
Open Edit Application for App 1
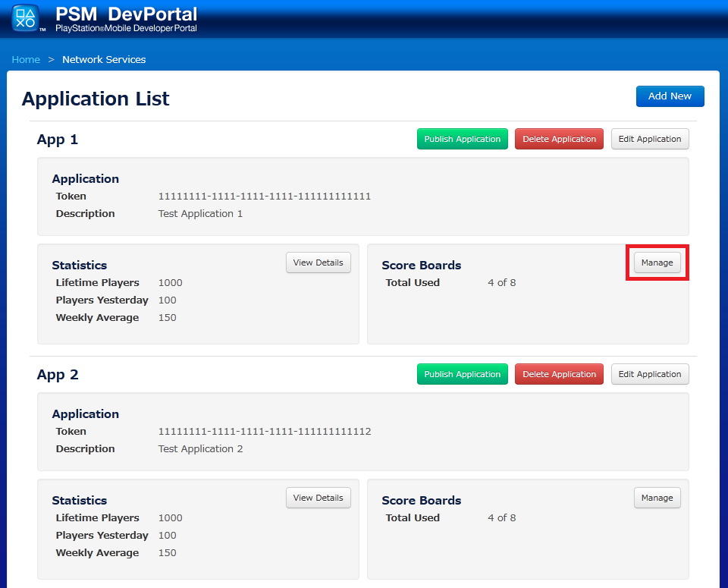650,139
